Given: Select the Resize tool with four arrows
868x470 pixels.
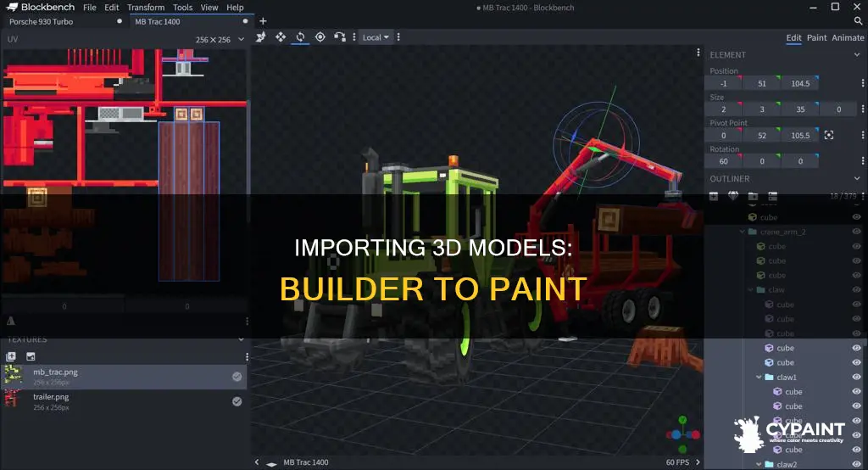Looking at the screenshot, I should 281,37.
